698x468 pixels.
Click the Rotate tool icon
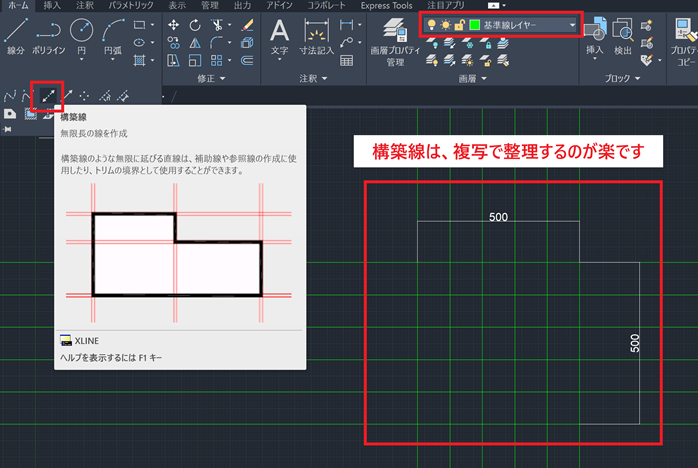pos(195,24)
